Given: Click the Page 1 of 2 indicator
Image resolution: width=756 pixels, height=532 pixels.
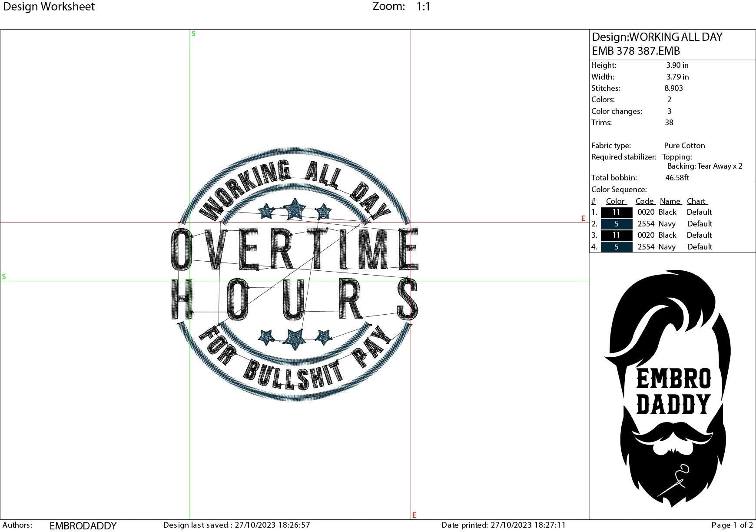Looking at the screenshot, I should tap(732, 525).
